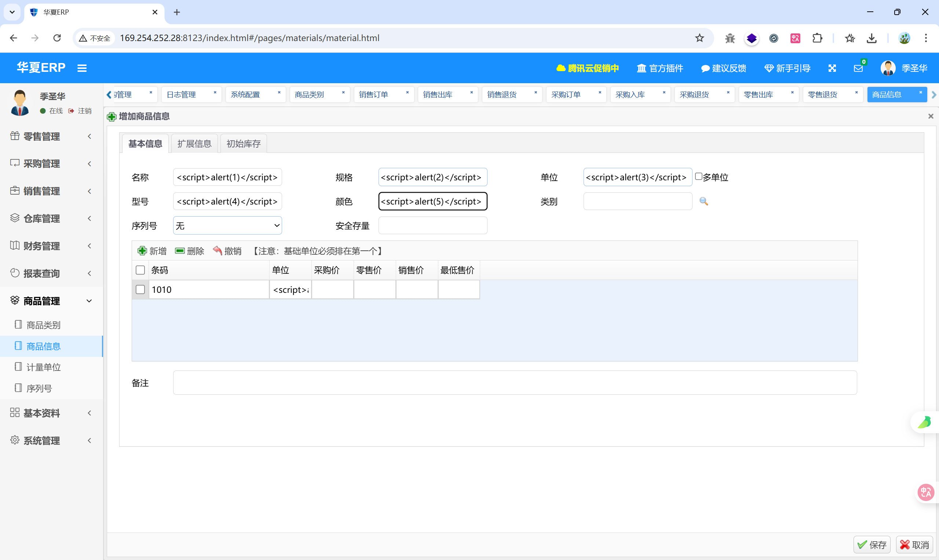This screenshot has width=939, height=560.
Task: Open 计量单位 in the sidebar
Action: pos(43,367)
